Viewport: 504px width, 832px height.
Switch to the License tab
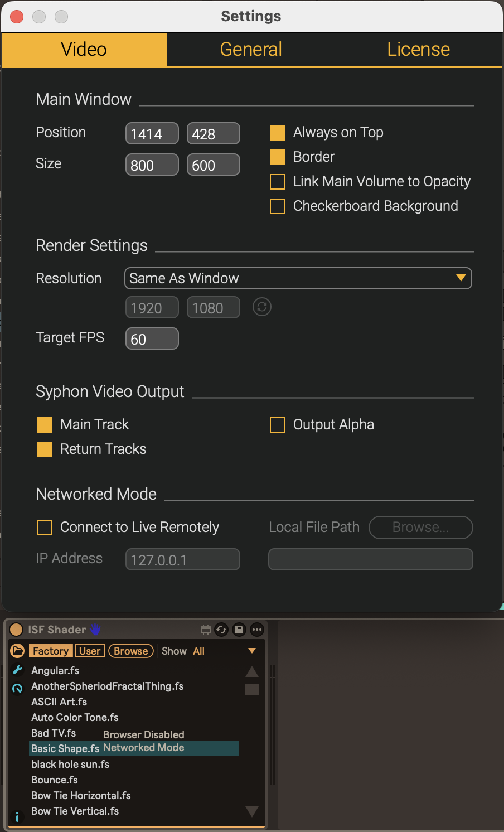click(x=418, y=50)
